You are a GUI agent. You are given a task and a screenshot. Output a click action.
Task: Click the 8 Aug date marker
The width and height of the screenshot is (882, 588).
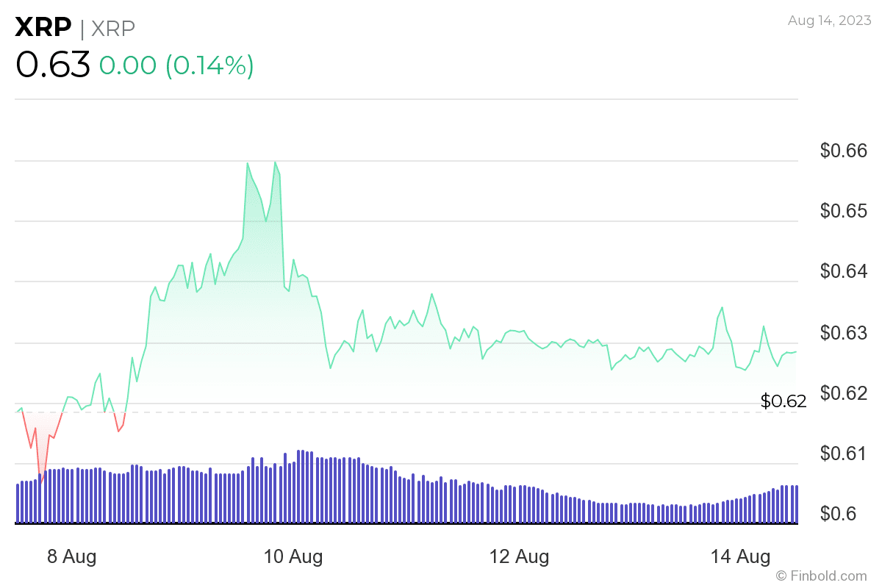click(x=71, y=557)
